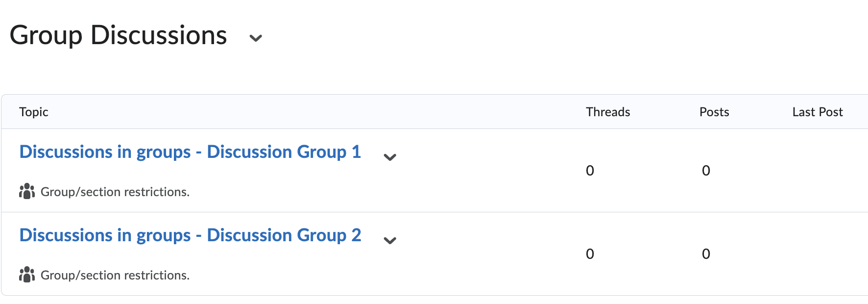Expand the context menu for Discussion Group 2

click(x=390, y=241)
